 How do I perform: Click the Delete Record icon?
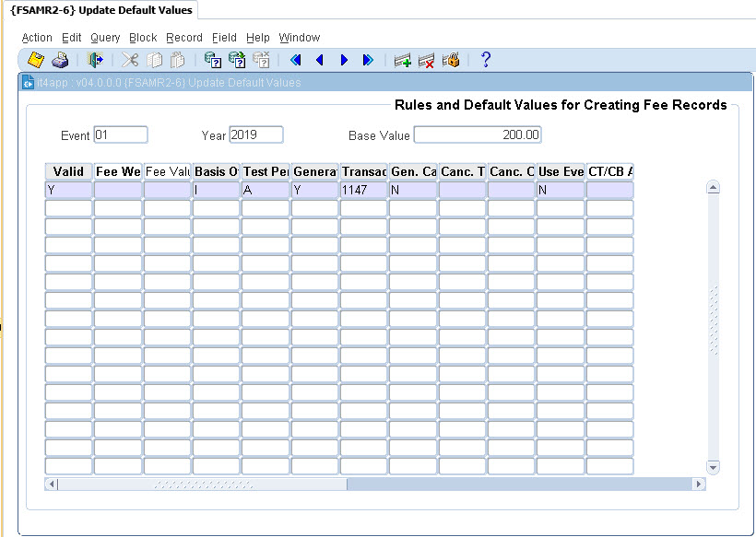(x=427, y=61)
